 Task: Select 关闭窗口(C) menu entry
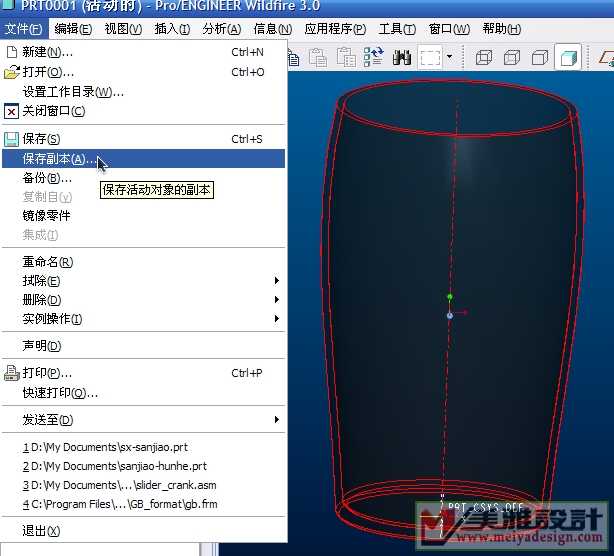143,111
